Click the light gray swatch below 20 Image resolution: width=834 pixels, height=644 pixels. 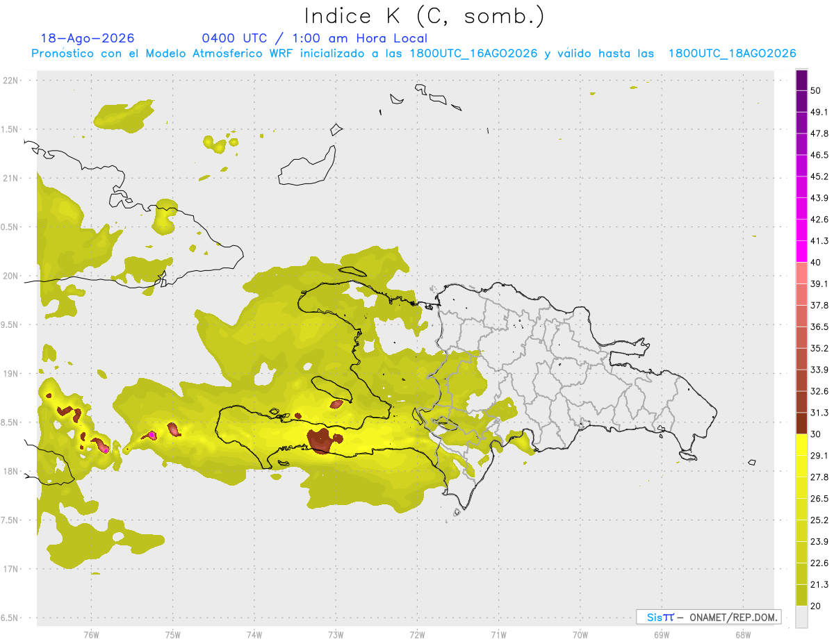pos(801,616)
